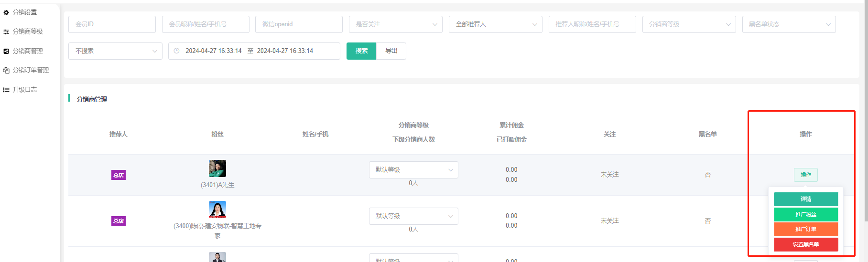Expand the 全部推荐人 dropdown
Screen dimensions: 868x262
click(495, 24)
